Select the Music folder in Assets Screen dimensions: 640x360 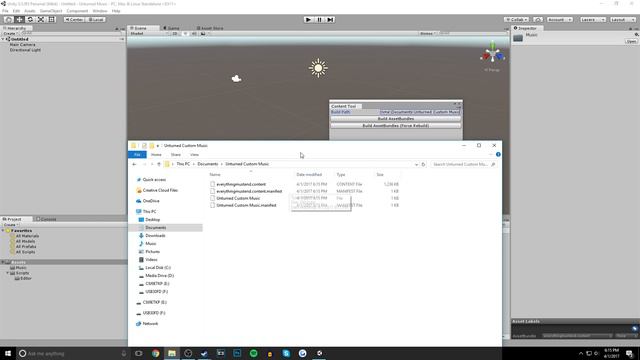[x=21, y=268]
